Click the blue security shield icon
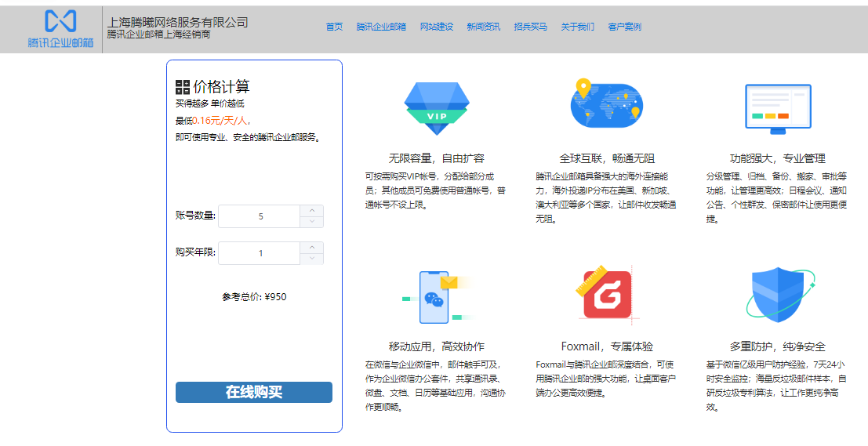This screenshot has height=446, width=868. tap(778, 296)
